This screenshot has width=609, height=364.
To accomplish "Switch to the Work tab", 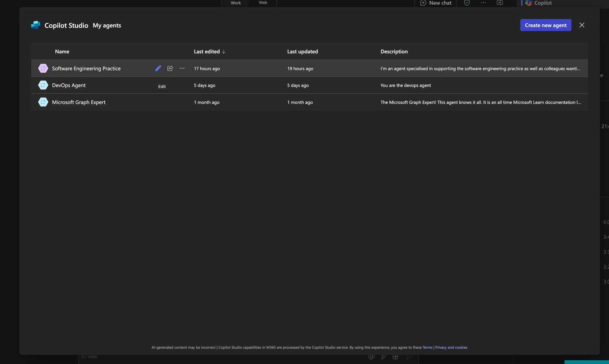I will coord(236,3).
